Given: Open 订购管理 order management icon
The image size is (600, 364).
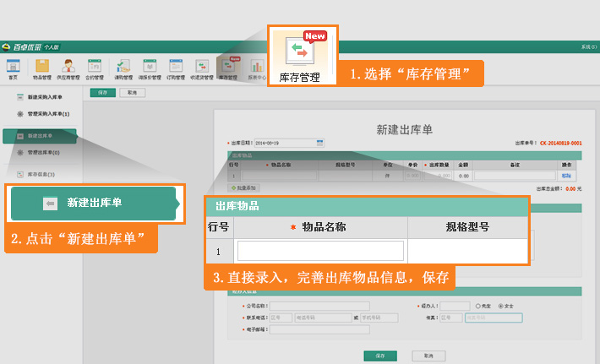Looking at the screenshot, I should (176, 68).
